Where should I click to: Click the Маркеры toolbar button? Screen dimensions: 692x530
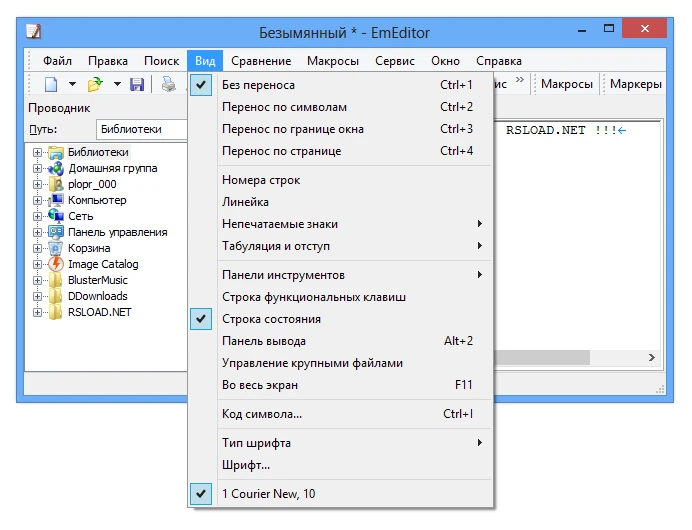[x=634, y=85]
